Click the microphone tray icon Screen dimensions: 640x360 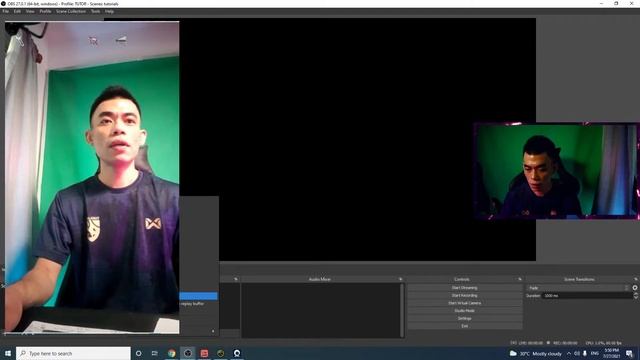pyautogui.click(x=585, y=353)
